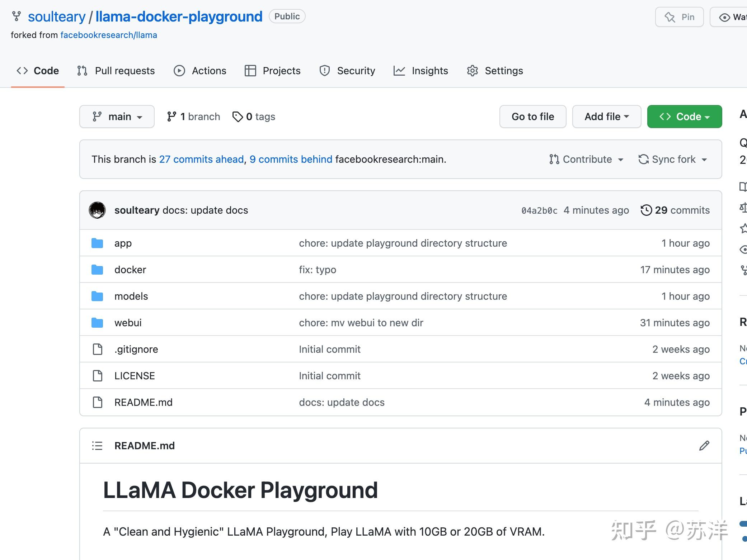Open README table of contents list icon
The image size is (747, 560).
coord(97,446)
